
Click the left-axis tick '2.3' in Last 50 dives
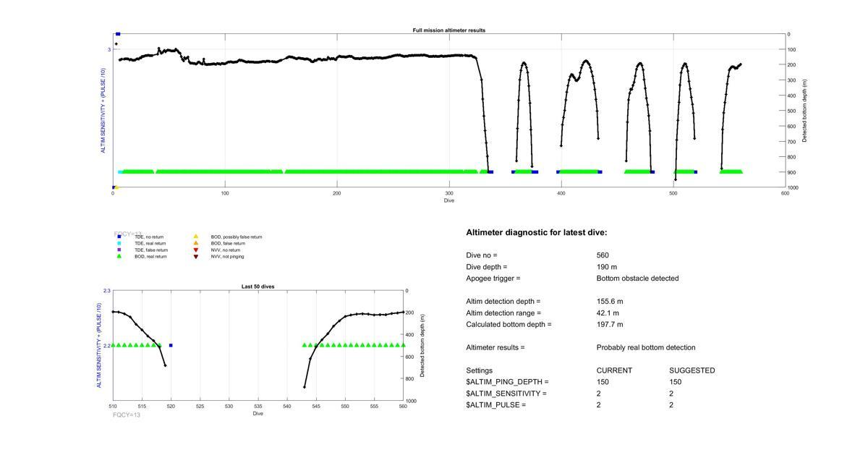[107, 291]
